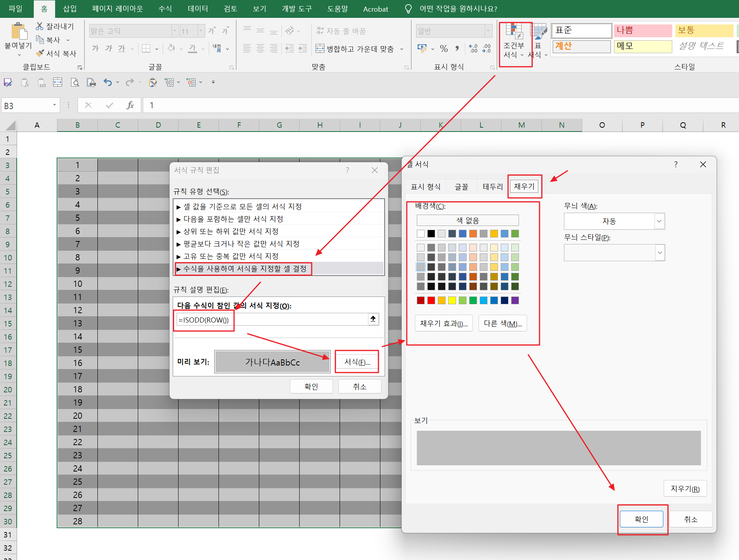Select the Format Painter (서식 복사) brush
The height and width of the screenshot is (560, 739).
(40, 53)
